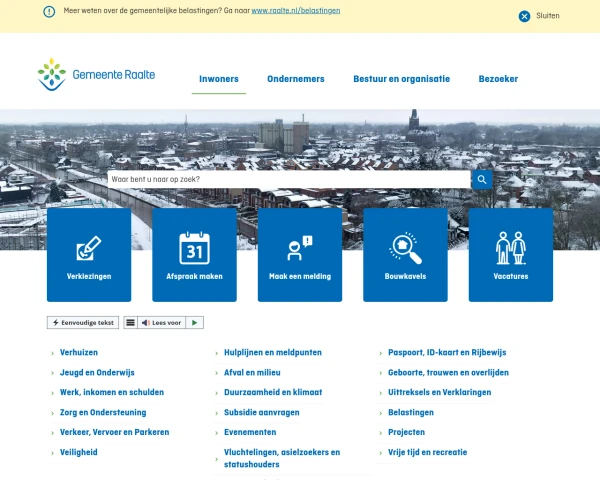The height and width of the screenshot is (480, 600).
Task: Open the Bestuur en organisatie tab
Action: tap(401, 79)
